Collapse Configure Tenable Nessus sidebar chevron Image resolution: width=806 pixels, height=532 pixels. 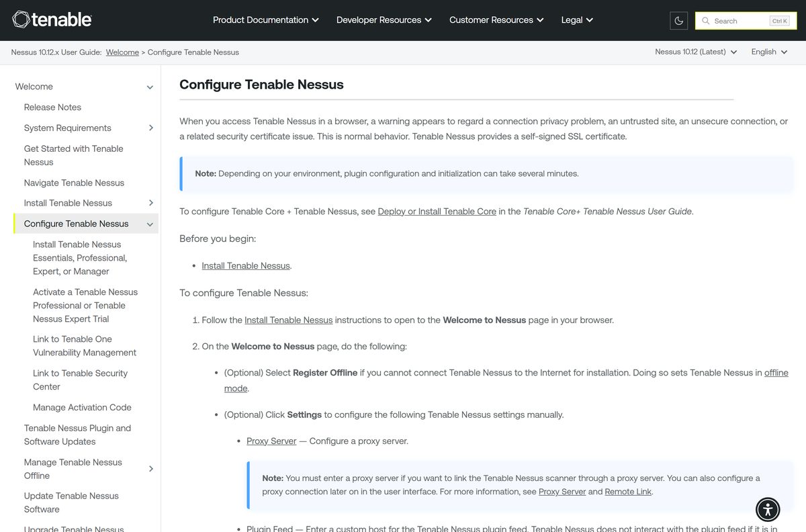pos(150,224)
